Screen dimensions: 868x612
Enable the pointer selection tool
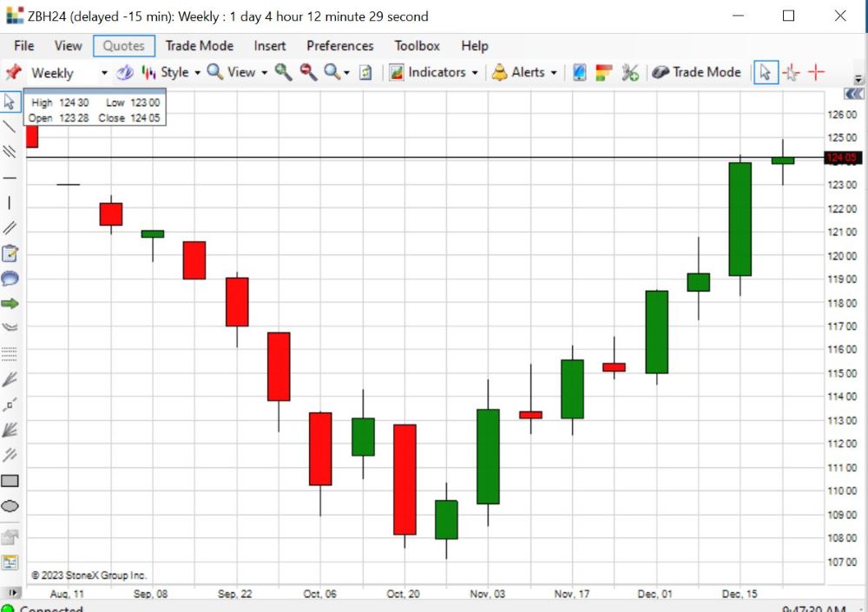pyautogui.click(x=766, y=73)
